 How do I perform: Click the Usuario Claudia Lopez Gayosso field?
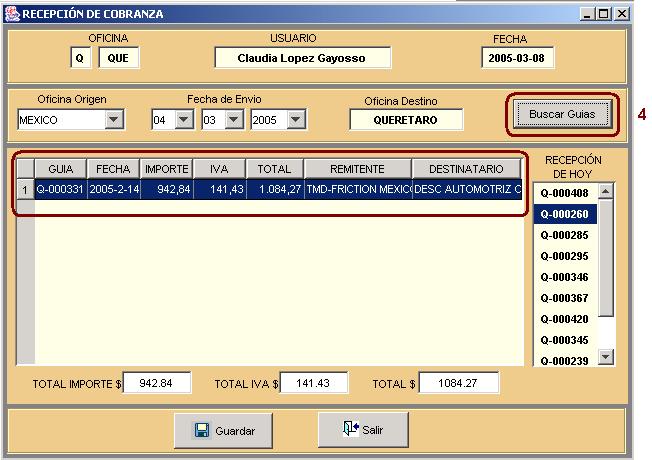click(x=301, y=58)
